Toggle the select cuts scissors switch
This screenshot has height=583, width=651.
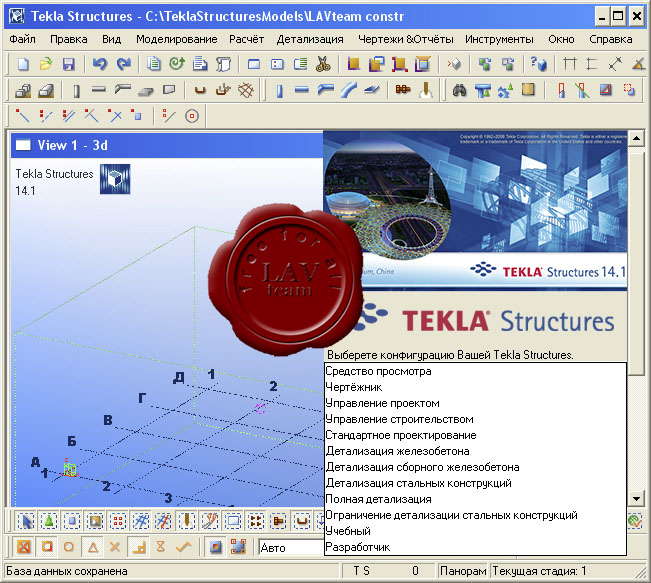click(x=209, y=521)
